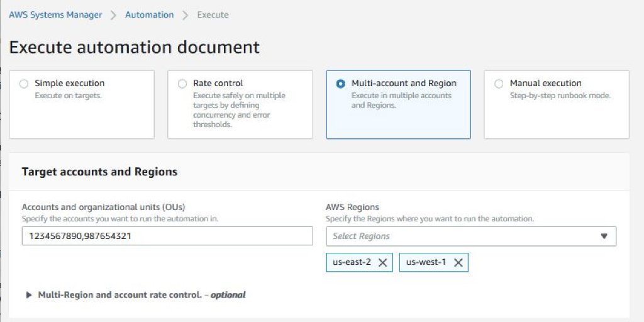644x322 pixels.
Task: Click the 'Execute automation document' heading
Action: tap(135, 47)
